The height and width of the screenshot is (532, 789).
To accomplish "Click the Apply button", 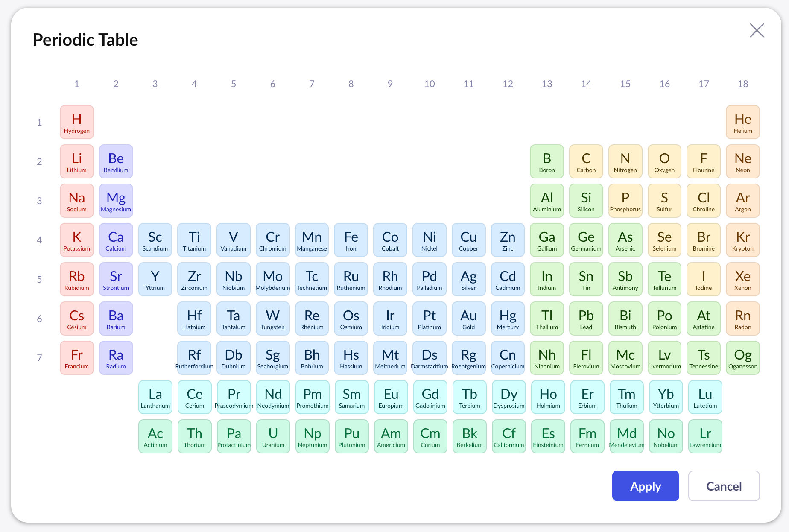I will coord(645,486).
